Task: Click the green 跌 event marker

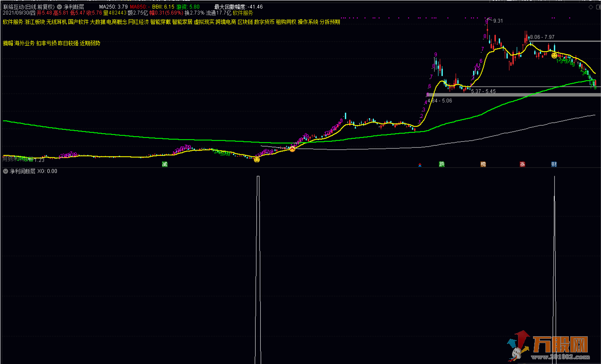Action: (442, 164)
